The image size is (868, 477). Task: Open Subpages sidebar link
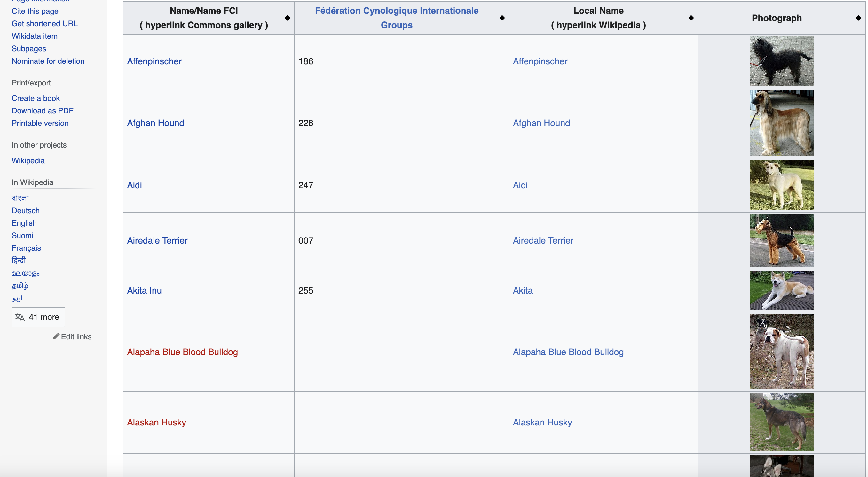(x=29, y=49)
